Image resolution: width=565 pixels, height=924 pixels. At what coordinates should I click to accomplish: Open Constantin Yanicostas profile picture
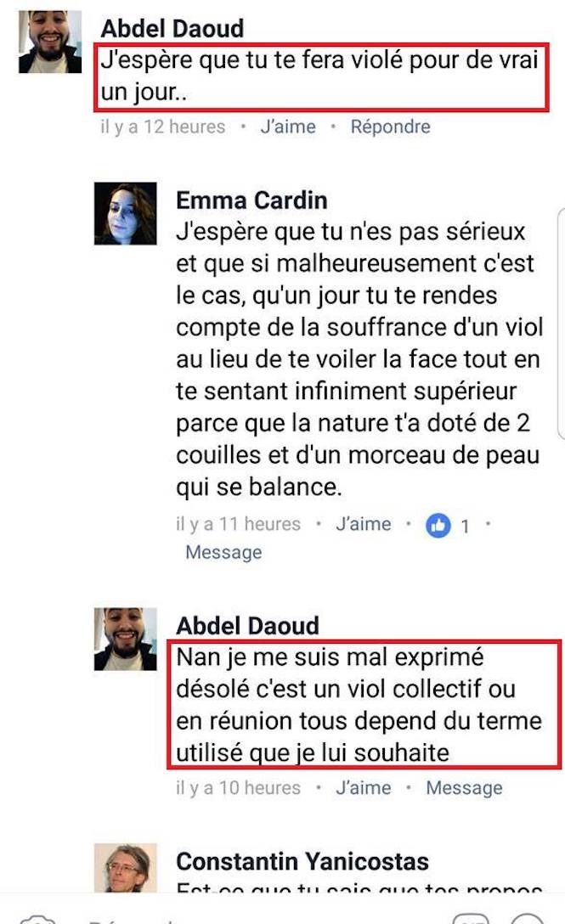[126, 867]
